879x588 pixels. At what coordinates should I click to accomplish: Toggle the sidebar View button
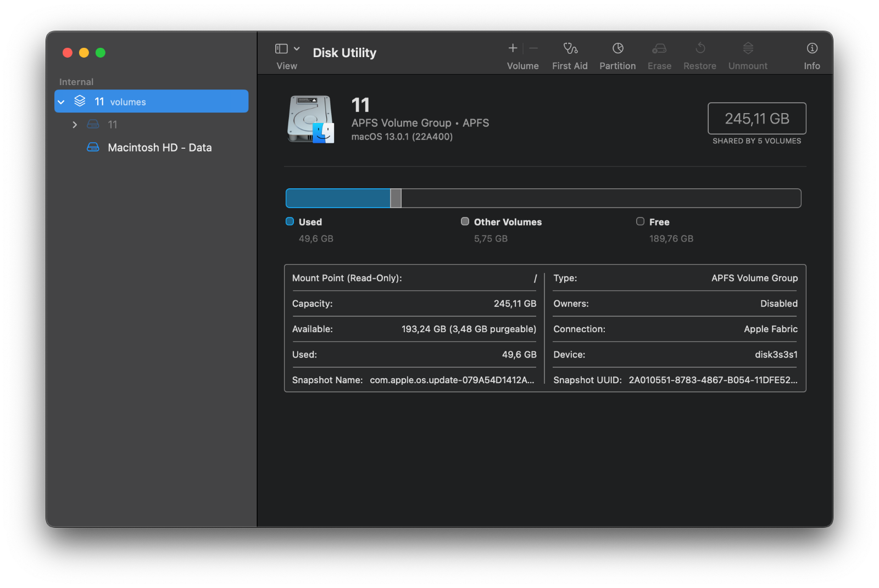tap(281, 49)
